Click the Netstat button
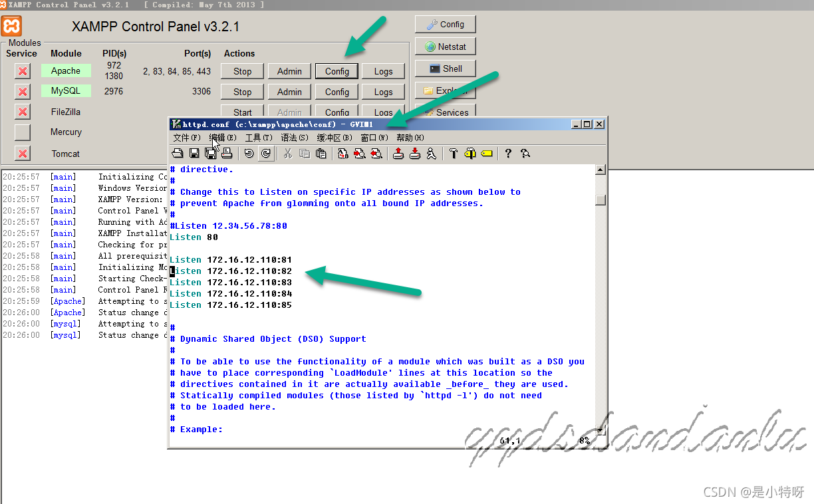Screen dimensions: 814x504 coord(446,47)
